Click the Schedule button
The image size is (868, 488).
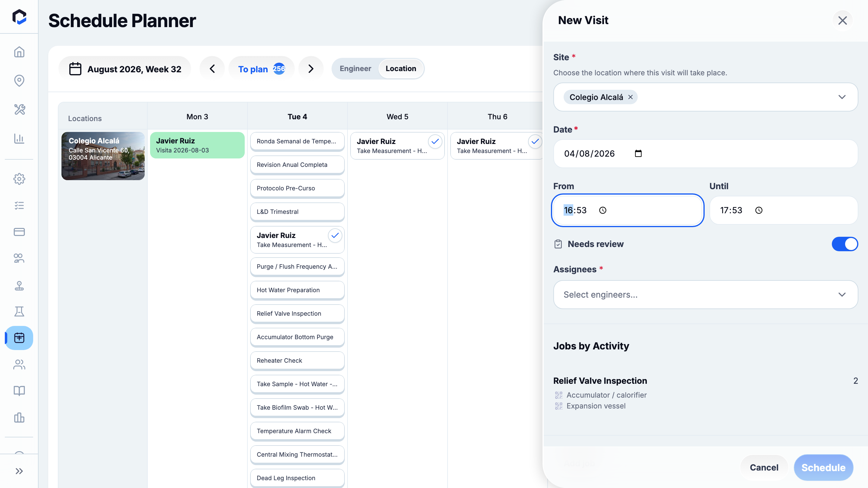click(x=823, y=468)
